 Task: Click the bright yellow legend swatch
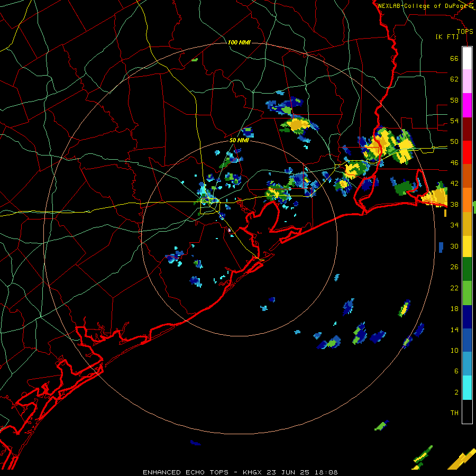pyautogui.click(x=467, y=246)
